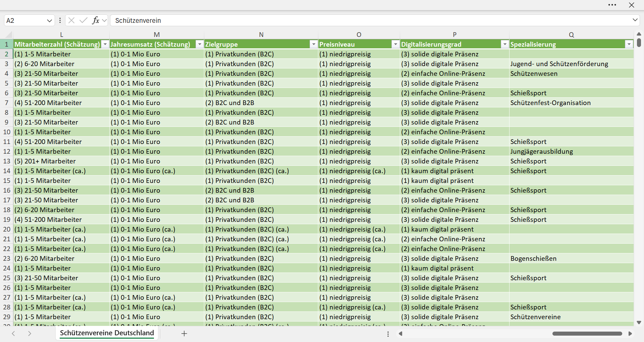Select column L header
Viewport: 644px width, 342px height.
(x=61, y=35)
